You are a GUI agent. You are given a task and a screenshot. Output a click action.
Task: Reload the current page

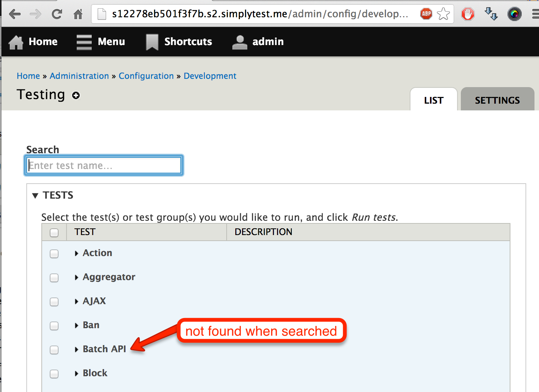57,14
